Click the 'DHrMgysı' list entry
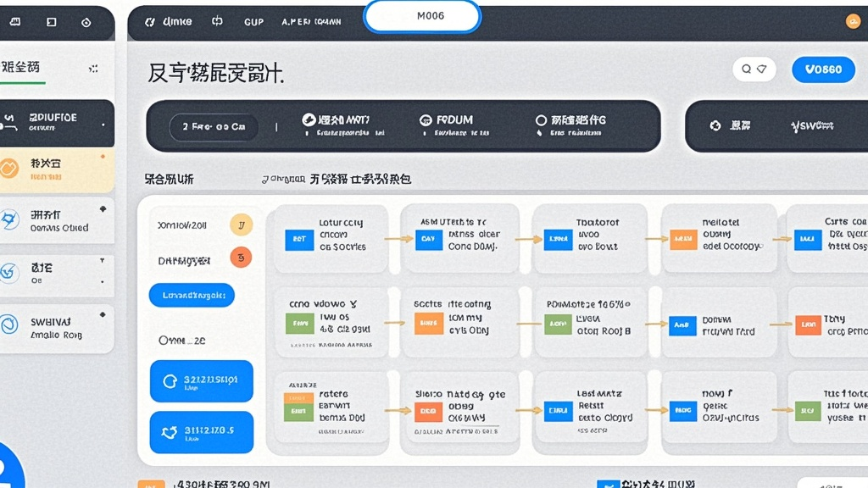 [x=184, y=261]
